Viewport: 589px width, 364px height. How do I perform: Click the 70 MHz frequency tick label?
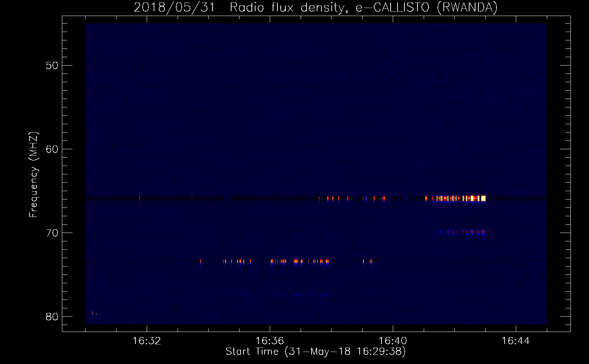52,233
